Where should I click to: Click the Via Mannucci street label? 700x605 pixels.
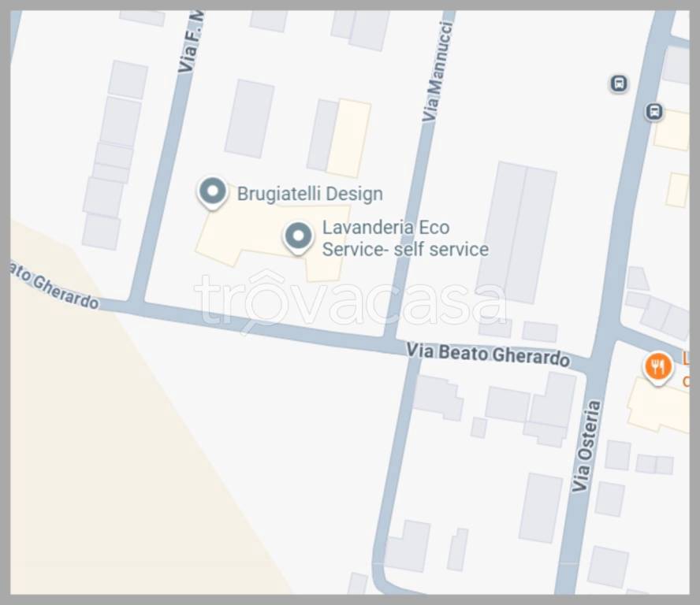438,72
